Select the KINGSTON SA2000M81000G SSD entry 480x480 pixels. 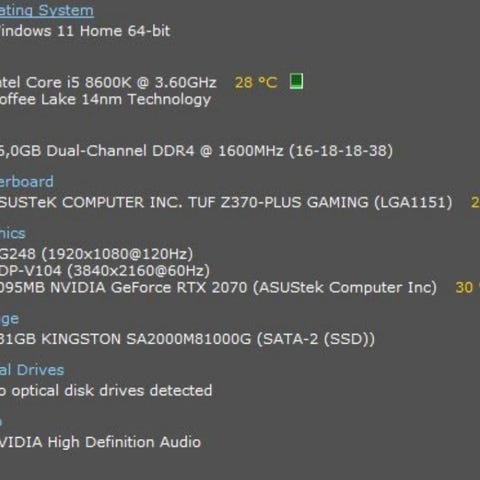pyautogui.click(x=187, y=339)
